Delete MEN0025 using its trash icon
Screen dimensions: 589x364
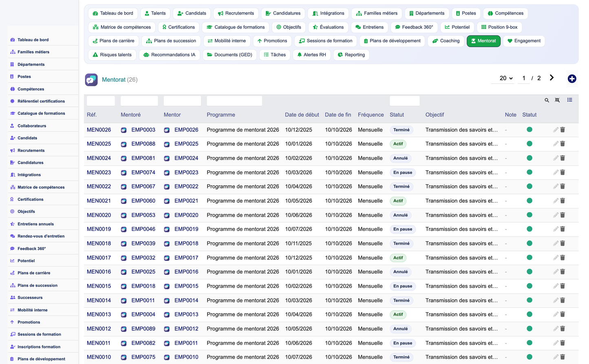(x=563, y=144)
